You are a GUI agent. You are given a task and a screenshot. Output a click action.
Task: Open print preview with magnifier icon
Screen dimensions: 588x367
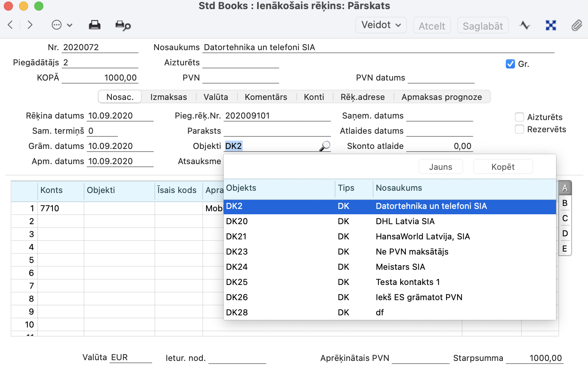pyautogui.click(x=123, y=25)
